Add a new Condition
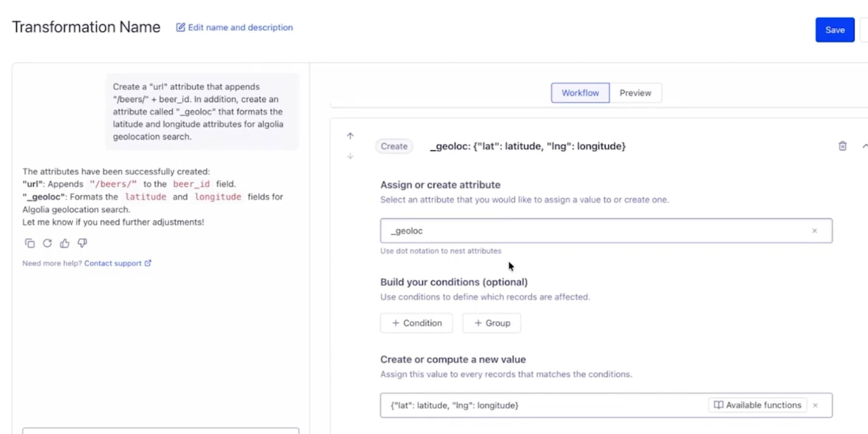 tap(416, 323)
